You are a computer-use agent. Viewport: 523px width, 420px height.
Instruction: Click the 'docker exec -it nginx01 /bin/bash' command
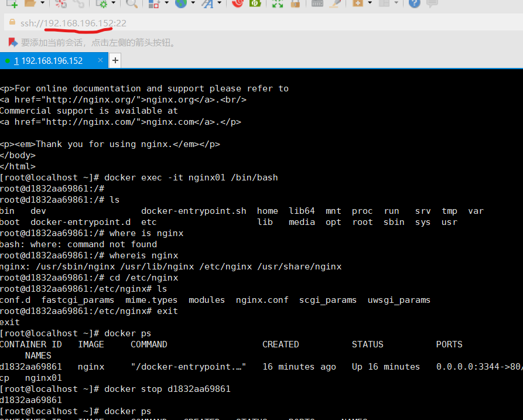click(x=191, y=177)
